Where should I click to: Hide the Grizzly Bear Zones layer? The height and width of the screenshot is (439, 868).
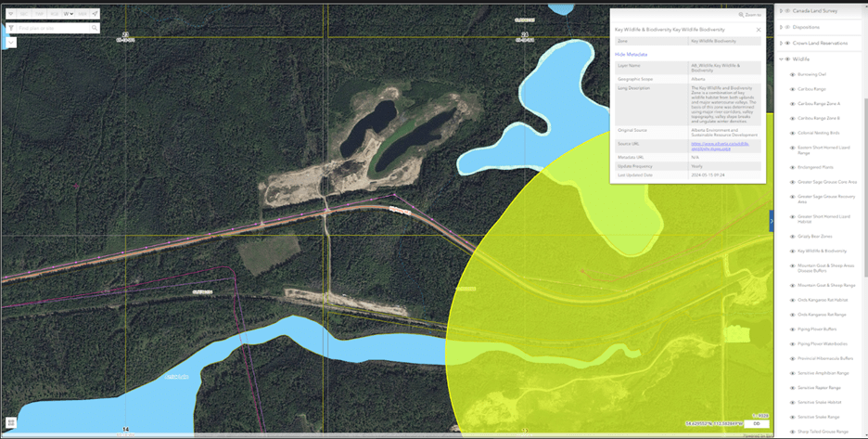tap(793, 236)
